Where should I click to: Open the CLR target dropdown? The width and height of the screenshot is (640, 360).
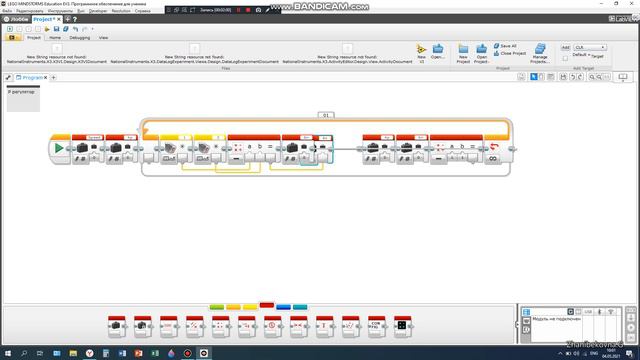point(590,47)
